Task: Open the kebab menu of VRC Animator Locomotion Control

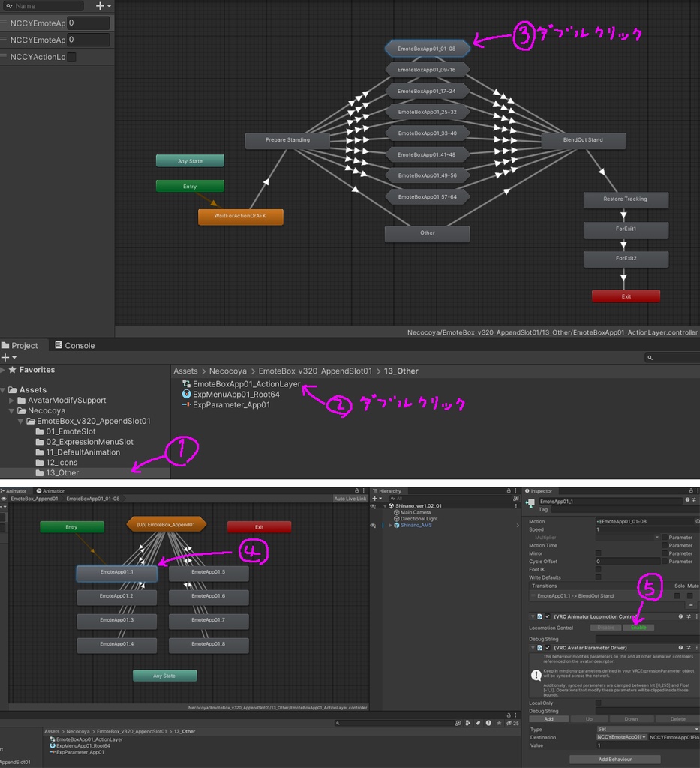Action: (696, 617)
